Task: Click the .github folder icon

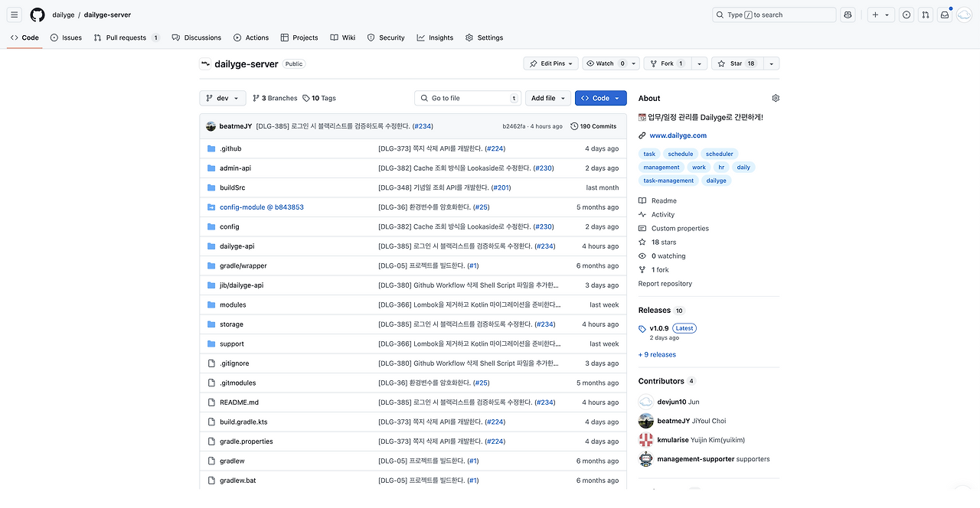Action: click(212, 148)
